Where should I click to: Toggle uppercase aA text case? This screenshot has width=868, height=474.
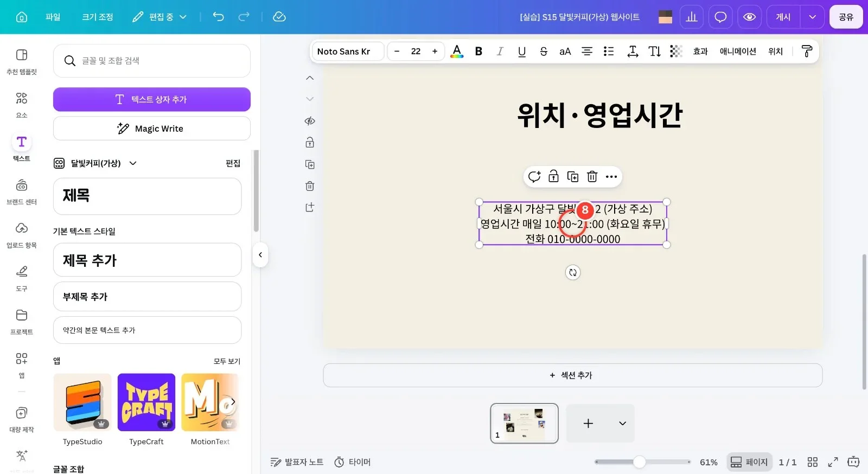(565, 52)
